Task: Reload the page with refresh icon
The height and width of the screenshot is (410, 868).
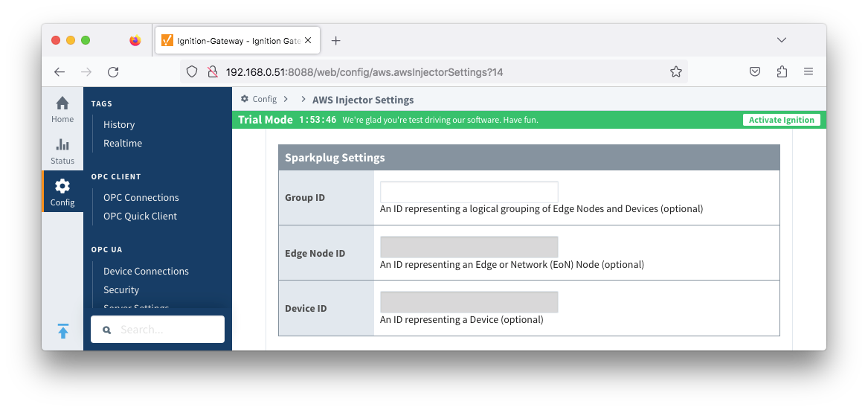Action: click(x=113, y=72)
